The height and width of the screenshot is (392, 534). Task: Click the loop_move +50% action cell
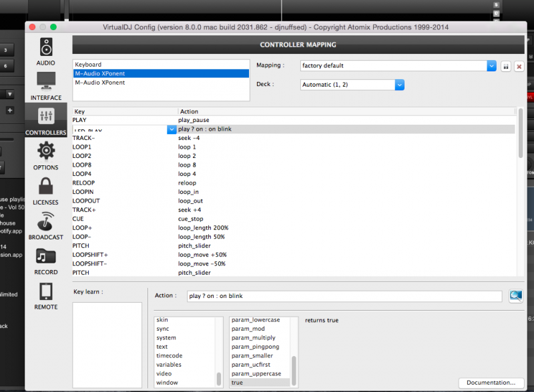coord(202,255)
